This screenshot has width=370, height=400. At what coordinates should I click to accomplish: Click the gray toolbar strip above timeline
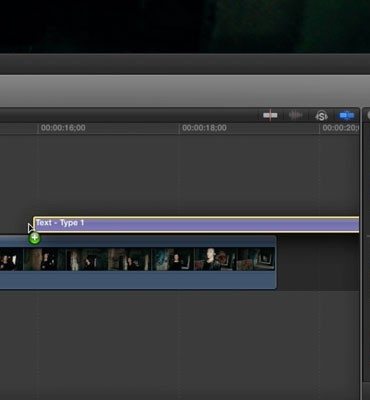[x=185, y=91]
